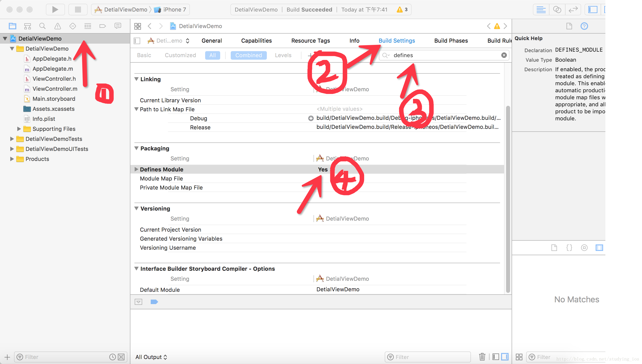642x364 pixels.
Task: Switch to Levels view
Action: (x=283, y=55)
